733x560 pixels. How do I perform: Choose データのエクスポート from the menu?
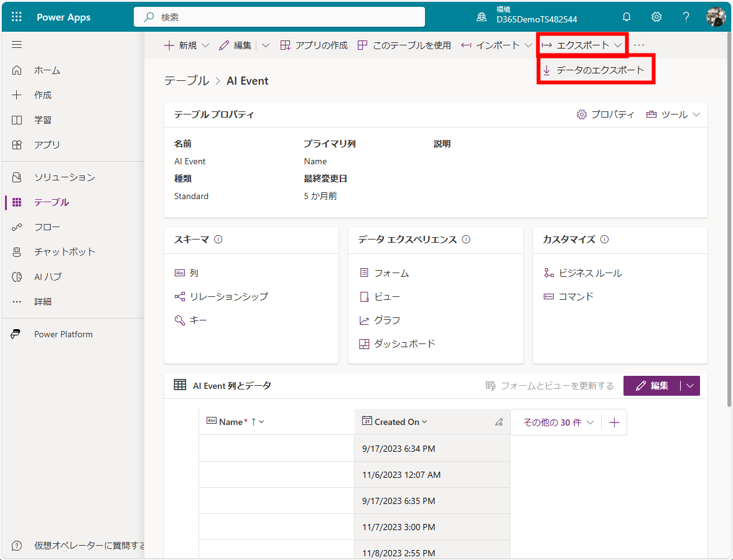coord(595,70)
